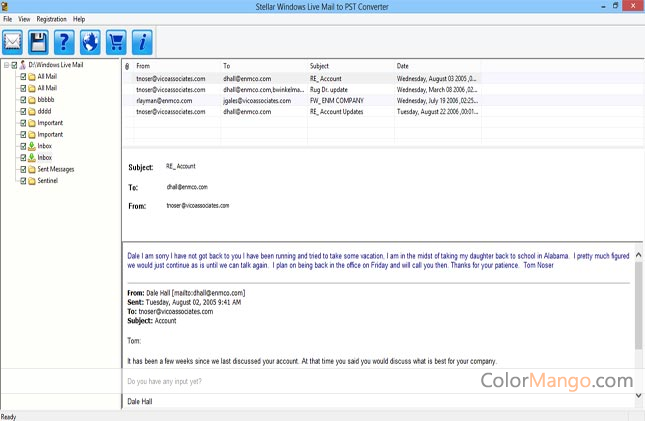Image resolution: width=645 pixels, height=421 pixels.
Task: Sort emails by Subject column header
Action: pyautogui.click(x=350, y=66)
